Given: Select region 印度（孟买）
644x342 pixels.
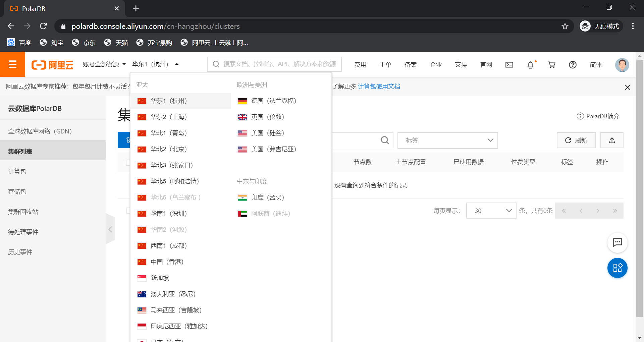Looking at the screenshot, I should click(x=281, y=197).
